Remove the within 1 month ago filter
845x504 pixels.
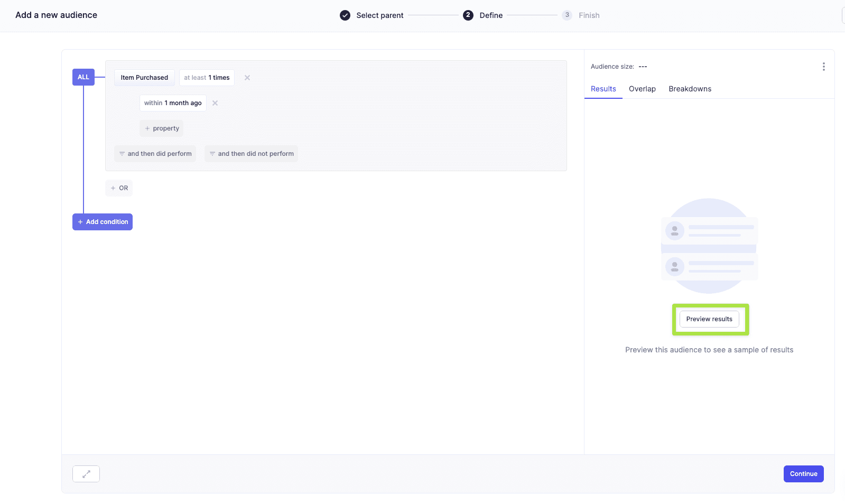215,103
